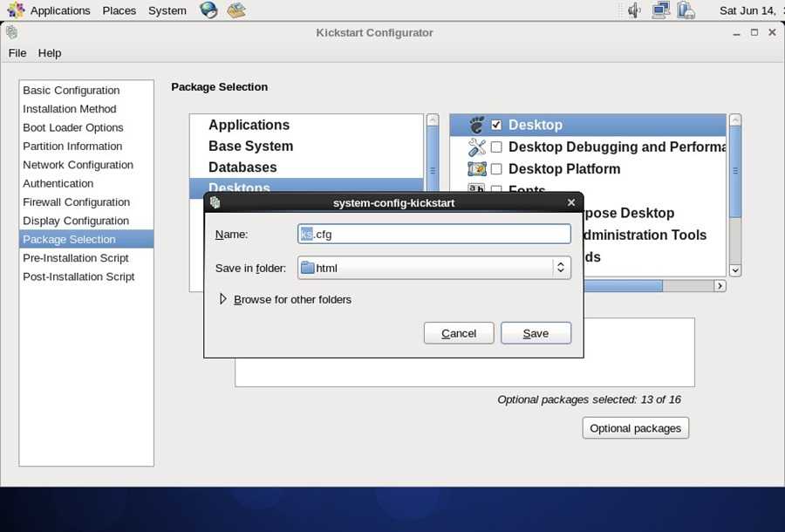The image size is (785, 532).
Task: Click the Desktop Platform icon
Action: [476, 168]
